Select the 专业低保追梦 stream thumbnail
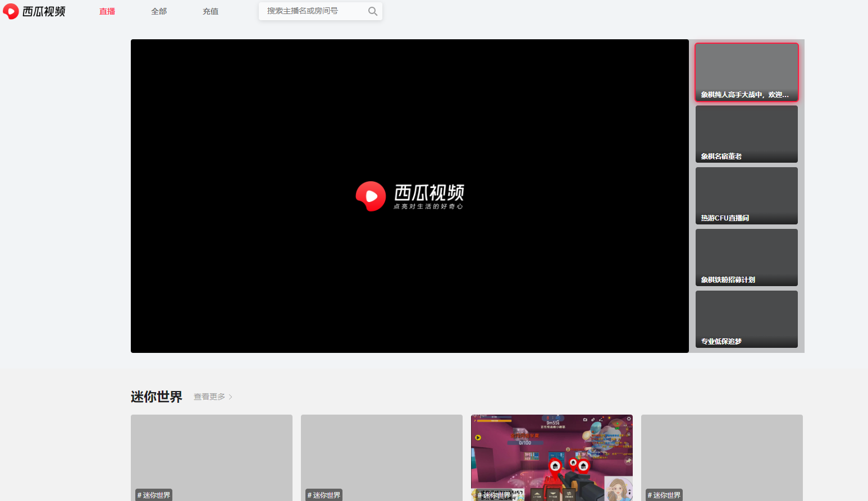868x501 pixels. tap(747, 319)
